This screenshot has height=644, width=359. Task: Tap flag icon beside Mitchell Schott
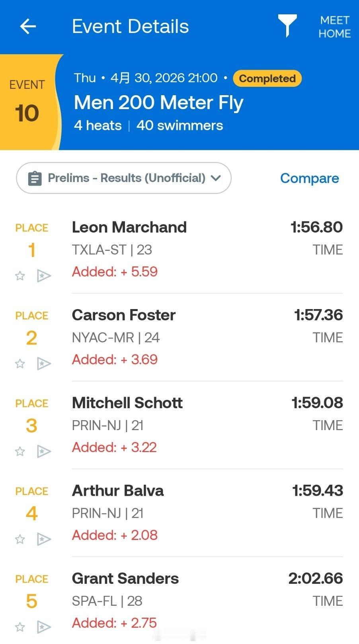point(44,451)
